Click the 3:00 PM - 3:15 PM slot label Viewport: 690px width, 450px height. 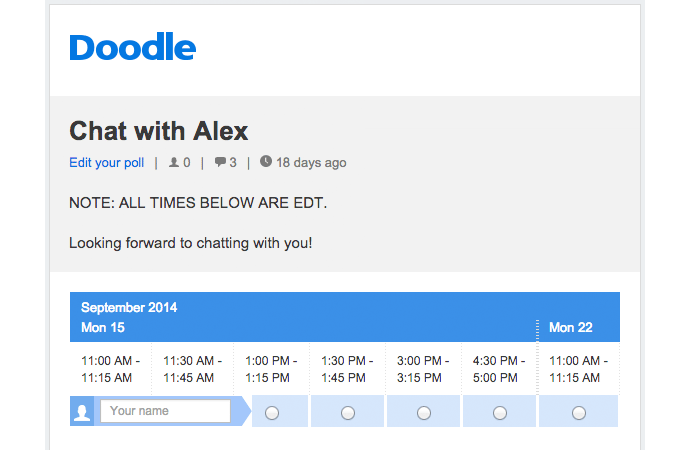pos(424,369)
